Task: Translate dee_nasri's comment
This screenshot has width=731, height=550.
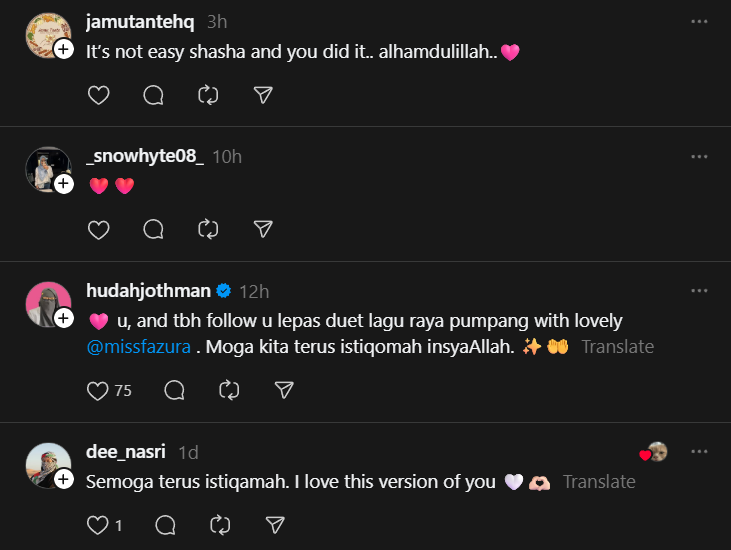Action: pyautogui.click(x=599, y=482)
